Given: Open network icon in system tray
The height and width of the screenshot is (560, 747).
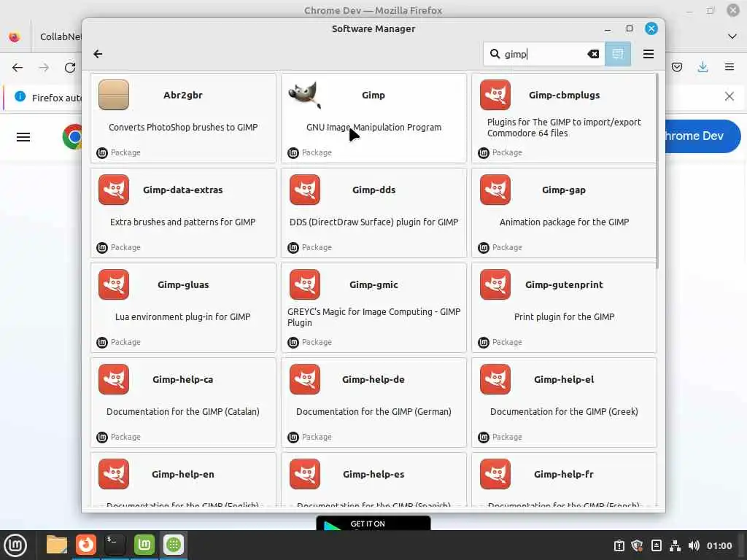Looking at the screenshot, I should pos(675,545).
